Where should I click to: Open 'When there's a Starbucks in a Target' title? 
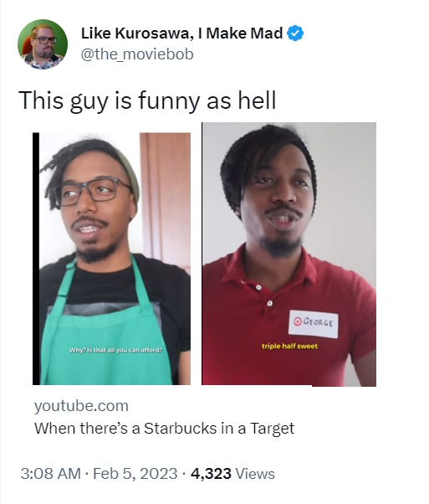point(164,429)
